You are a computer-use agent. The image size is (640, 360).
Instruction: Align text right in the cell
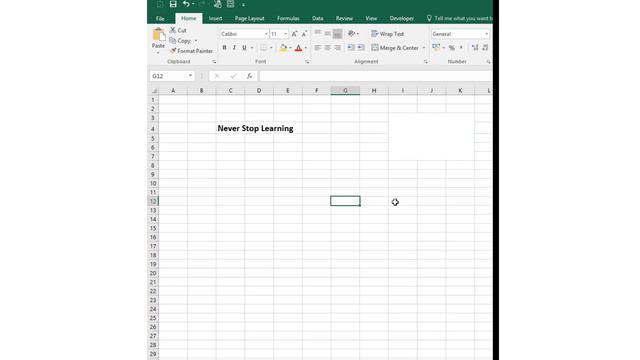click(337, 48)
